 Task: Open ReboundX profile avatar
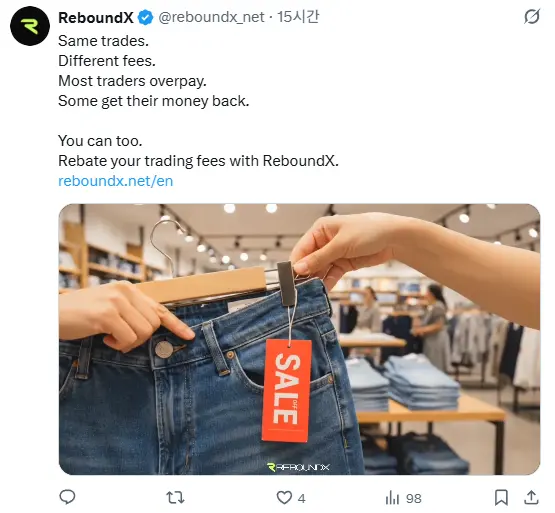point(30,26)
